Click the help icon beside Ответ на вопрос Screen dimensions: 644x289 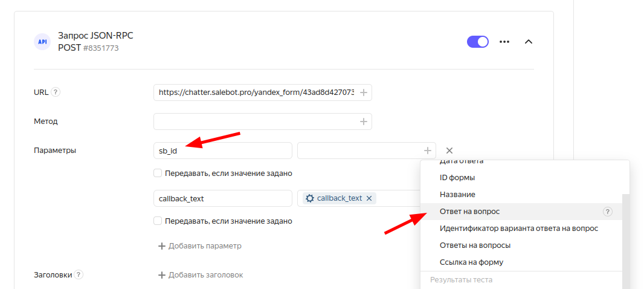[x=608, y=212]
